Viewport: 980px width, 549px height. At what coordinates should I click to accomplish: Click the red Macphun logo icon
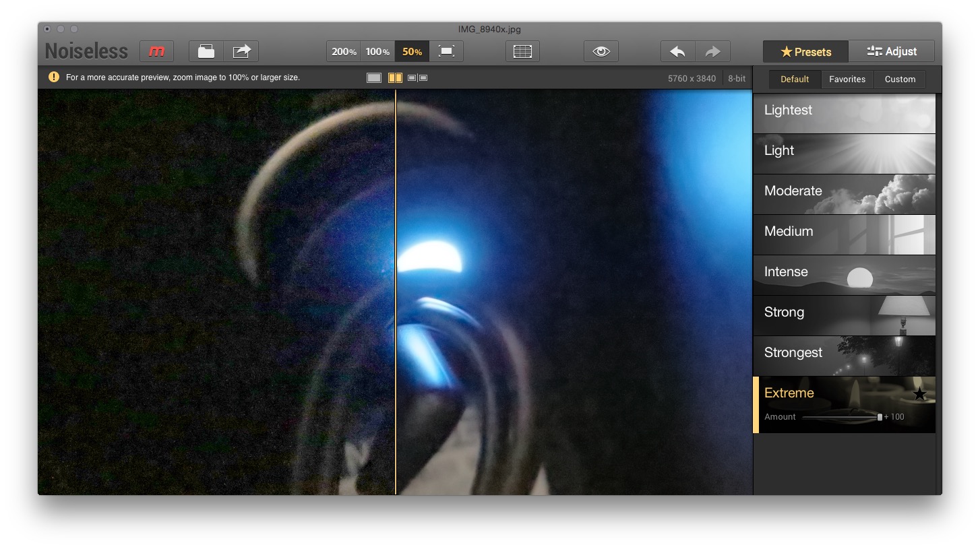(x=156, y=51)
